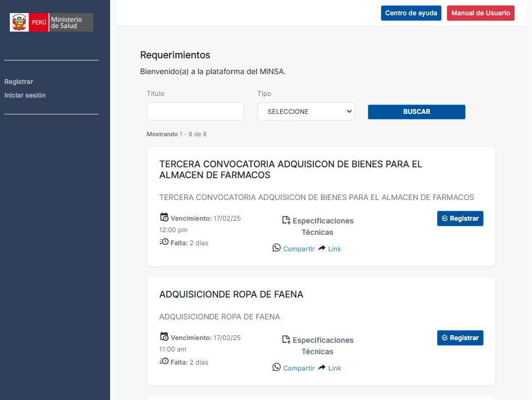
Task: Open the Manual de Usuario
Action: 480,13
